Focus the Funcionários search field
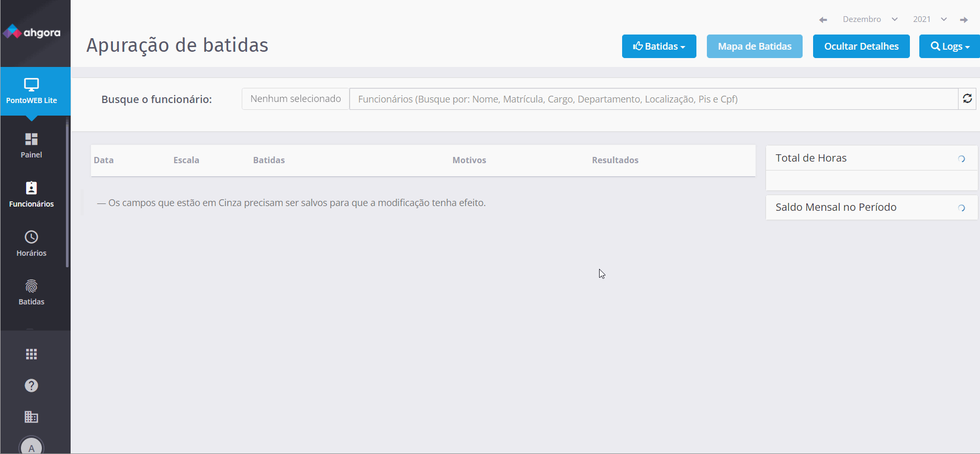980x454 pixels. pyautogui.click(x=654, y=99)
